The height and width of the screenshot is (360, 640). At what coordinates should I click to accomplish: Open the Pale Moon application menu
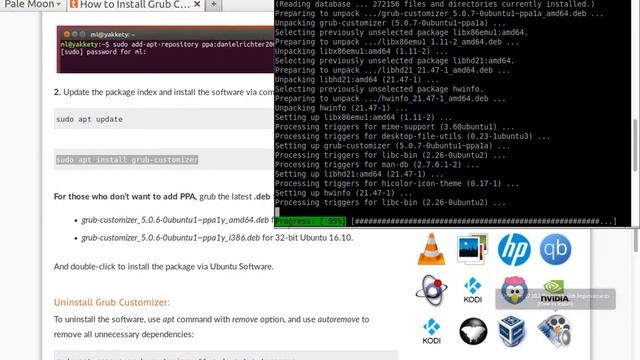coord(33,4)
